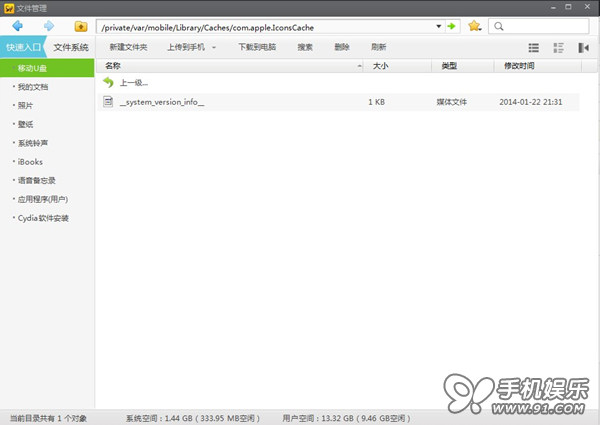Select the 快速入口 tab

point(23,47)
